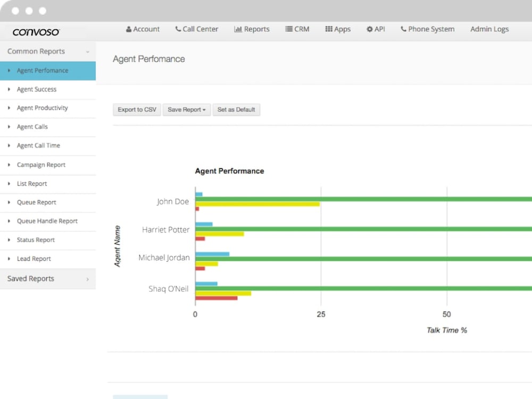
Task: Open the Call Center menu
Action: coord(197,29)
